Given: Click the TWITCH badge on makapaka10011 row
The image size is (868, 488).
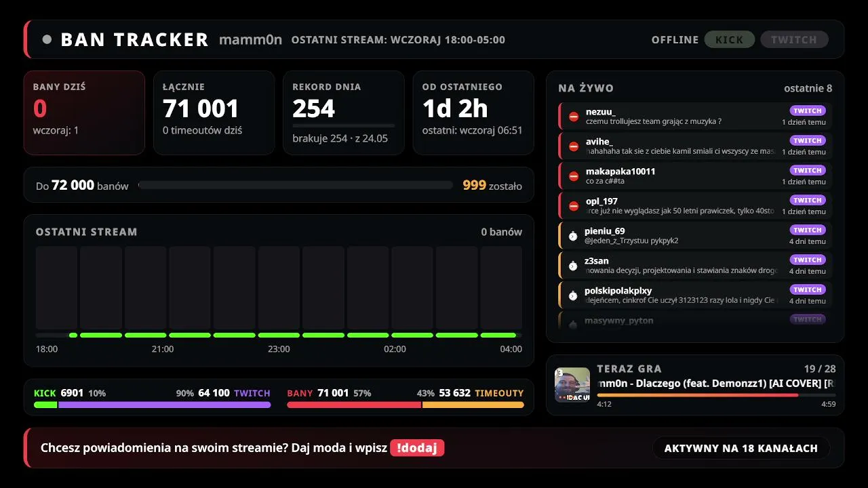Looking at the screenshot, I should coord(808,170).
